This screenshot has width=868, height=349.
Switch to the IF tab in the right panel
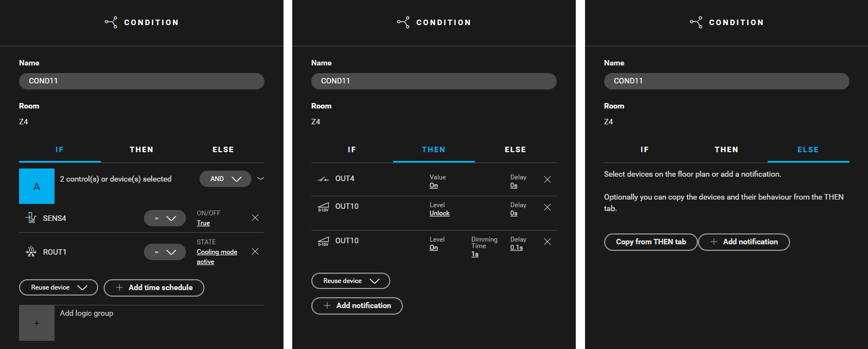coord(644,149)
